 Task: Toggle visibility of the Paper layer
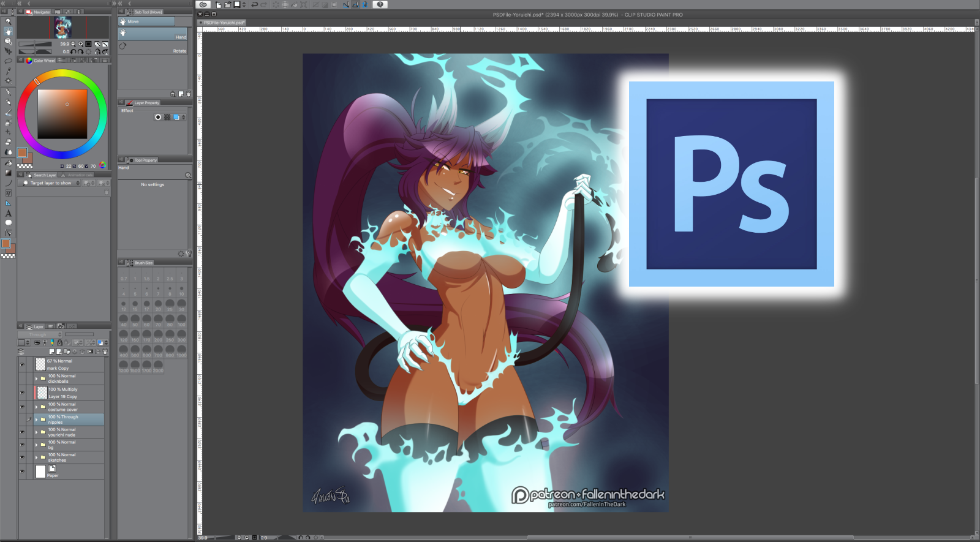coord(23,472)
